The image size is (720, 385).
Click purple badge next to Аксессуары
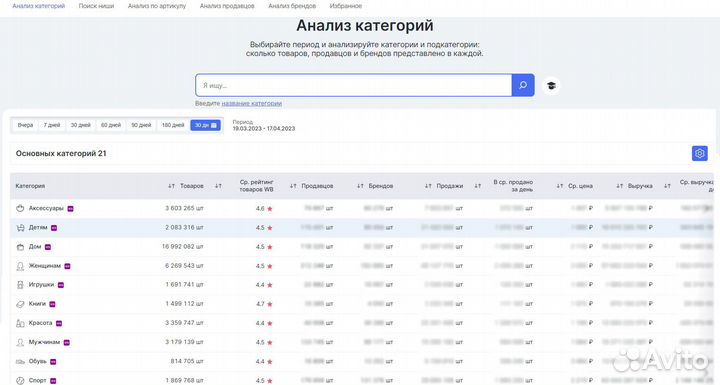(70, 209)
